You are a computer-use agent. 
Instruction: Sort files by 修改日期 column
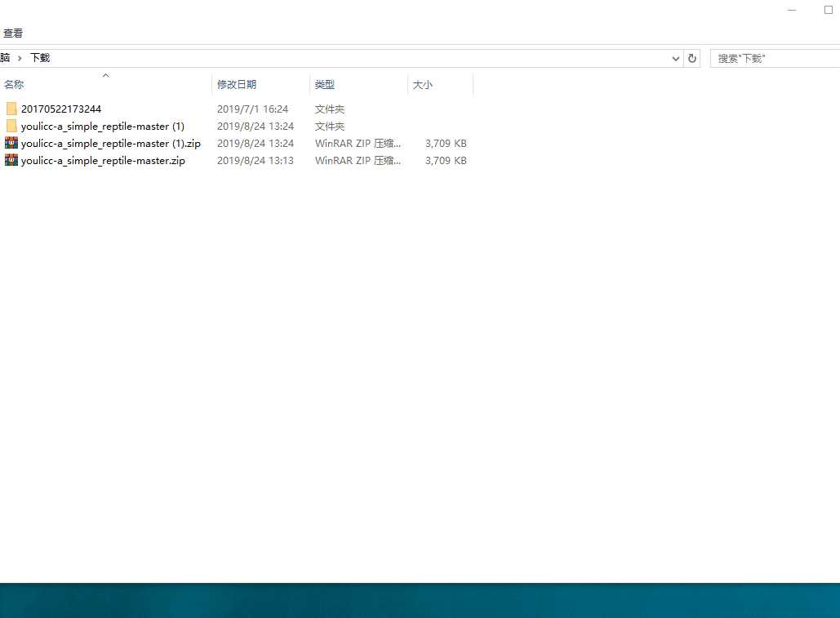pos(237,85)
